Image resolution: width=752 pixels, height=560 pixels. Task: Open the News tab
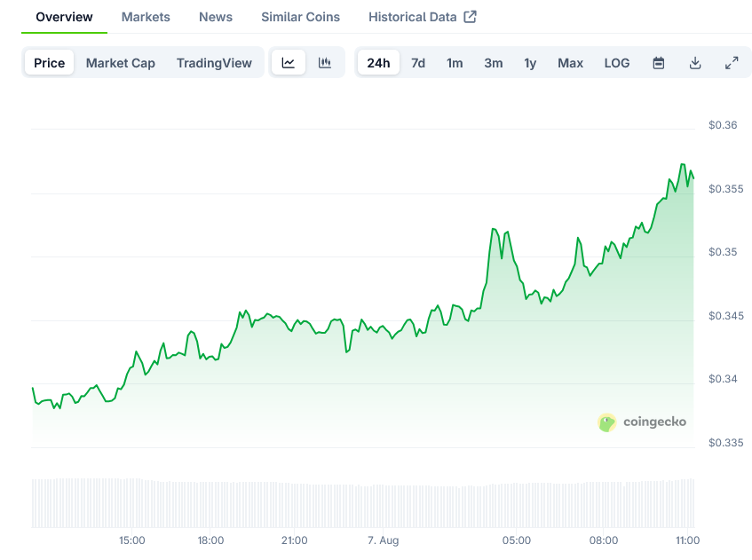pyautogui.click(x=216, y=17)
